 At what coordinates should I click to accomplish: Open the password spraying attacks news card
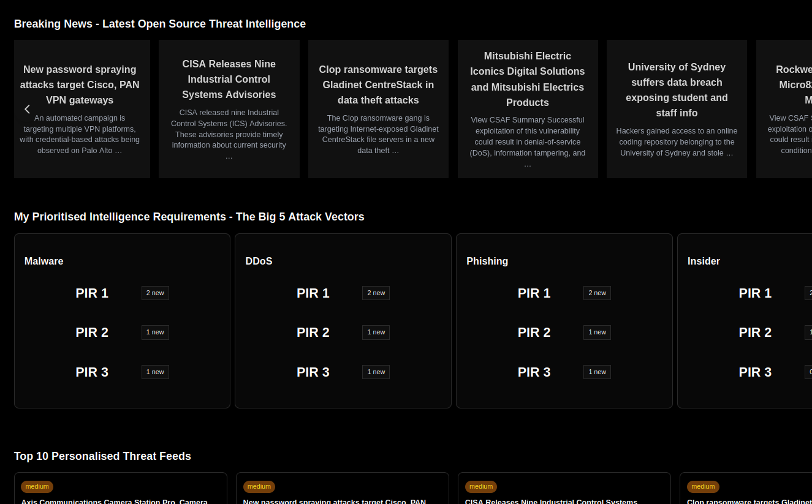tap(80, 85)
